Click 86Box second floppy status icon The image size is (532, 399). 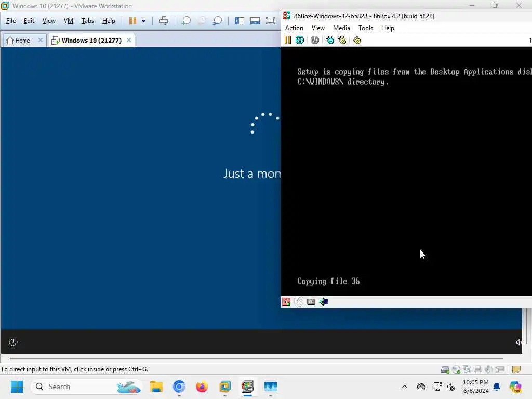point(299,302)
